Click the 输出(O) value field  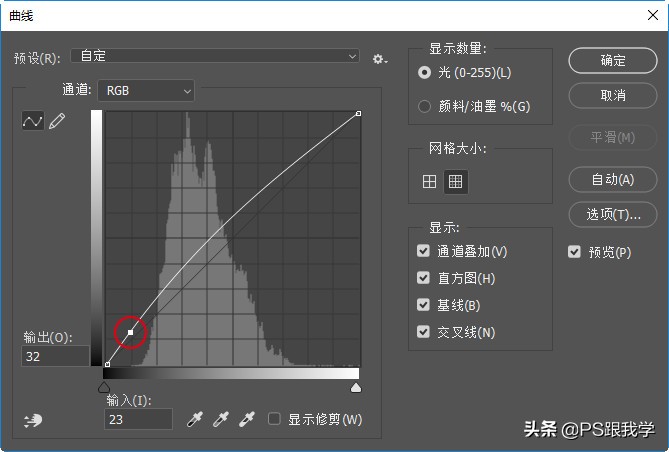(x=55, y=356)
